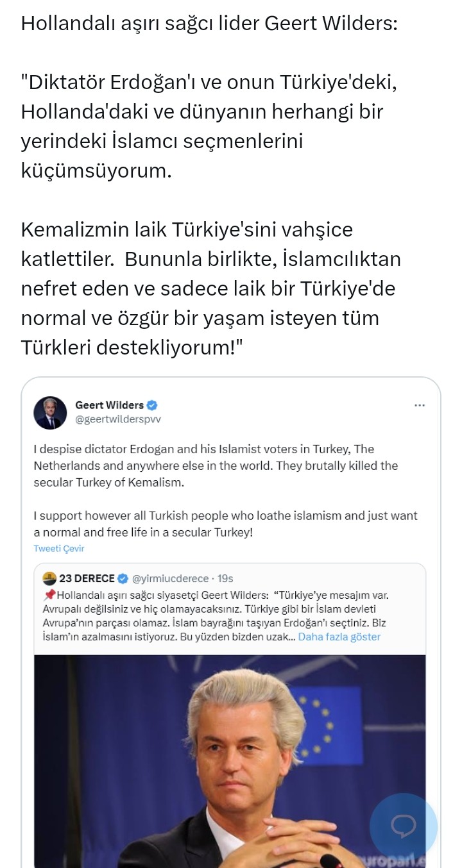Click the Tweeti Çevir translate link
This screenshot has width=462, height=868.
[x=59, y=549]
